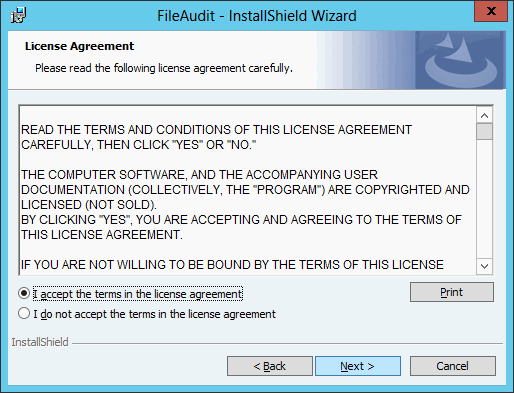Select the accept terms radio button
Image resolution: width=514 pixels, height=393 pixels.
coord(24,293)
